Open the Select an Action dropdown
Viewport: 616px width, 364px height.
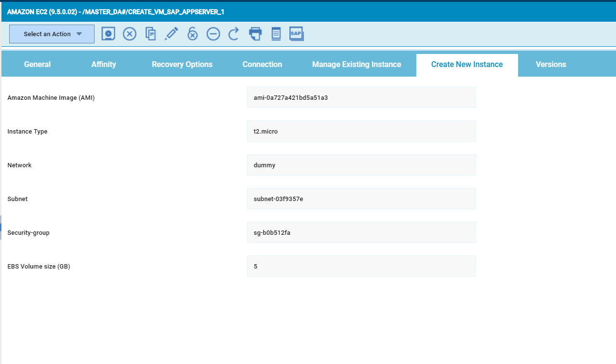pos(52,34)
